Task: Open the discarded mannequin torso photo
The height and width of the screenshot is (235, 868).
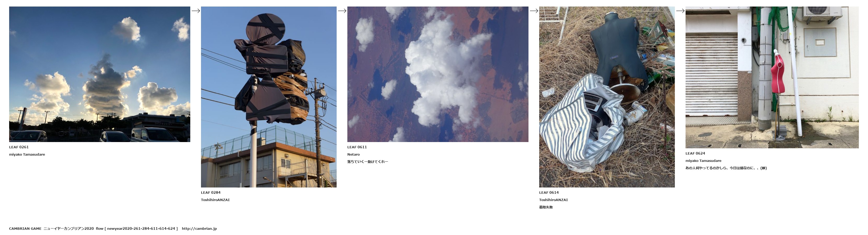Action: [607, 97]
